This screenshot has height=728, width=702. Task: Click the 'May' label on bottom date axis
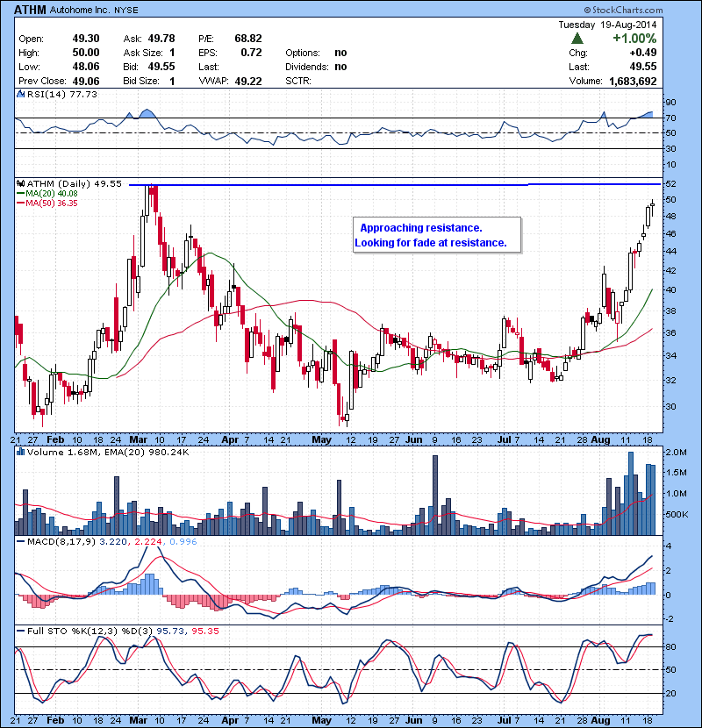(321, 721)
